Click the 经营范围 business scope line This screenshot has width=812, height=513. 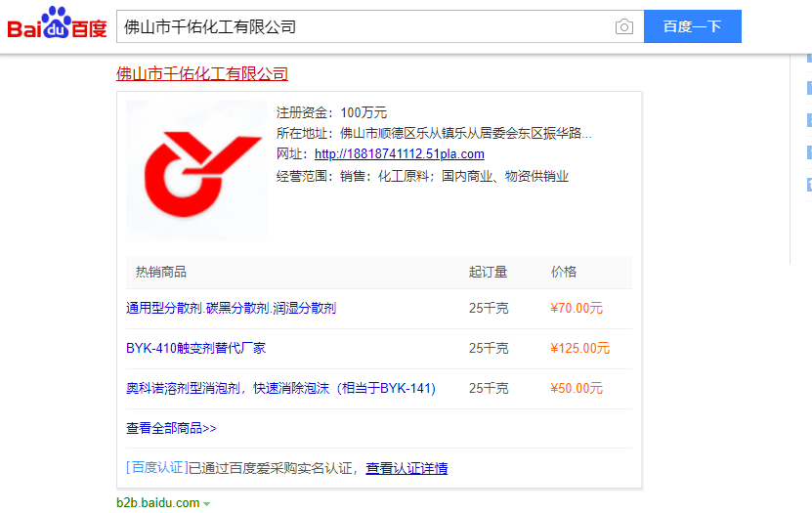point(422,177)
